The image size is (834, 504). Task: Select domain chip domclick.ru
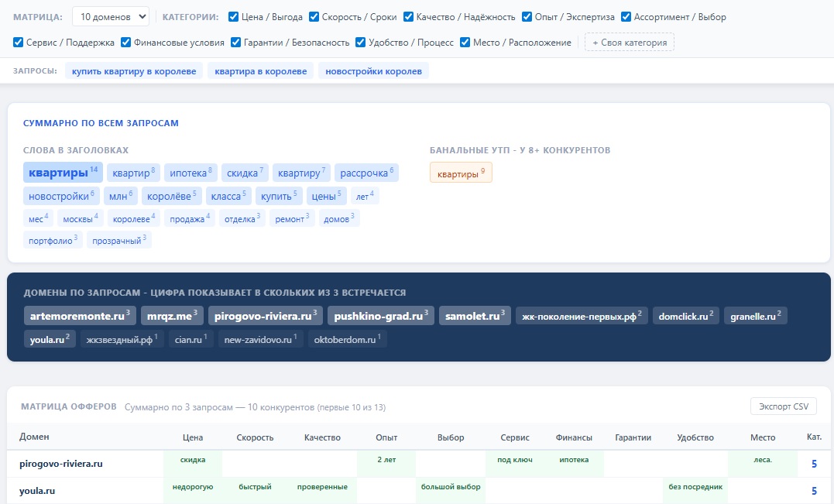[x=685, y=316]
